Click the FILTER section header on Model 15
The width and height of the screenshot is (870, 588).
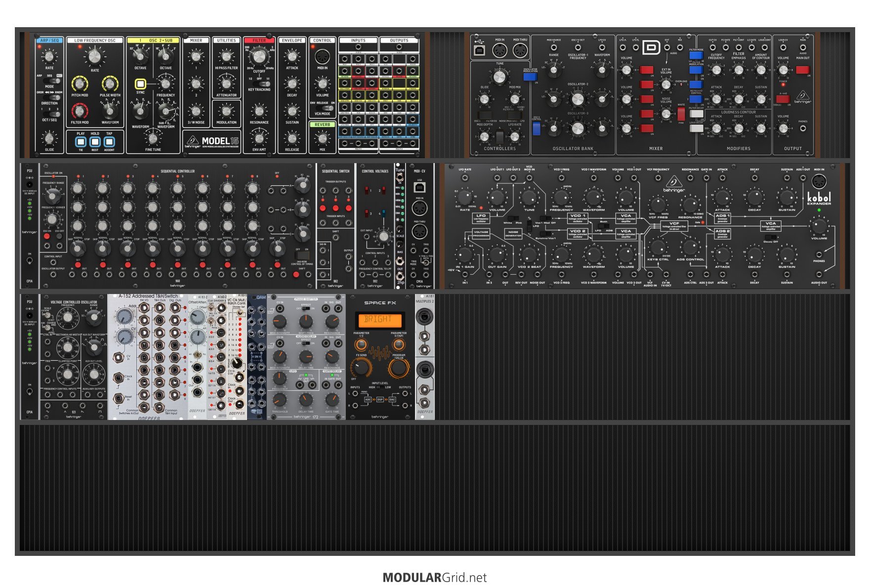pyautogui.click(x=259, y=41)
